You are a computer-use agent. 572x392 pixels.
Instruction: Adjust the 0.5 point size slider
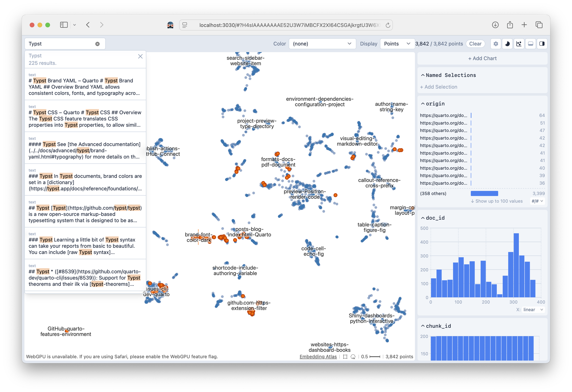[375, 356]
